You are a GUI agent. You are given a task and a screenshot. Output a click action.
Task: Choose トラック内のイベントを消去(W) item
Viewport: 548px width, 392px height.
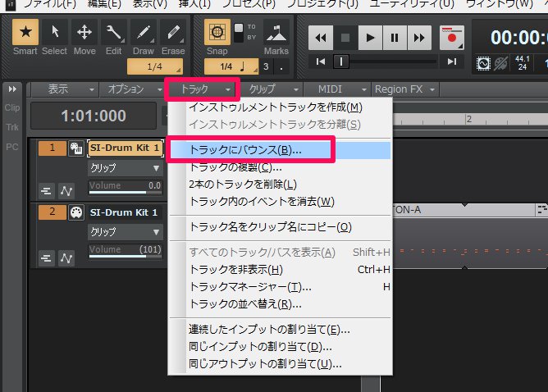click(x=281, y=202)
